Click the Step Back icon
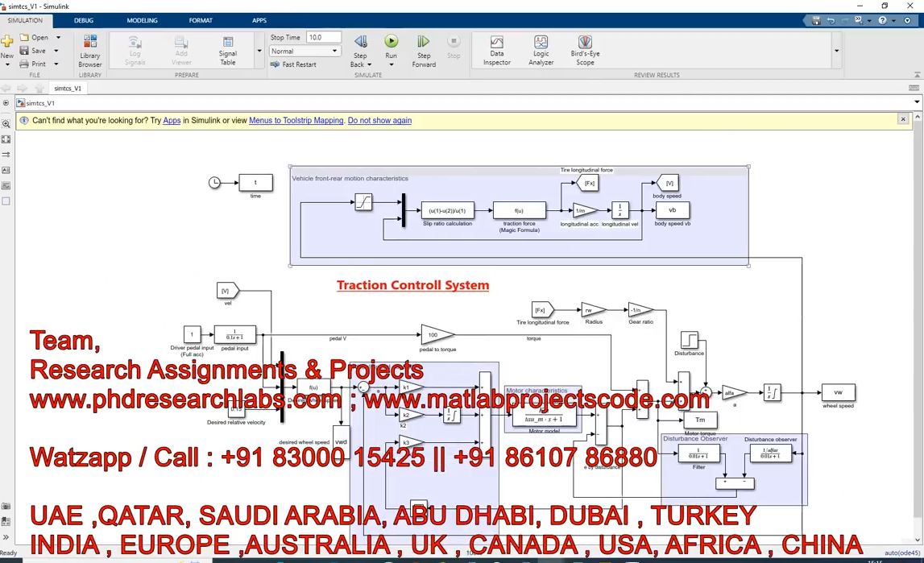Viewport: 924px width, 563px height. coord(360,42)
